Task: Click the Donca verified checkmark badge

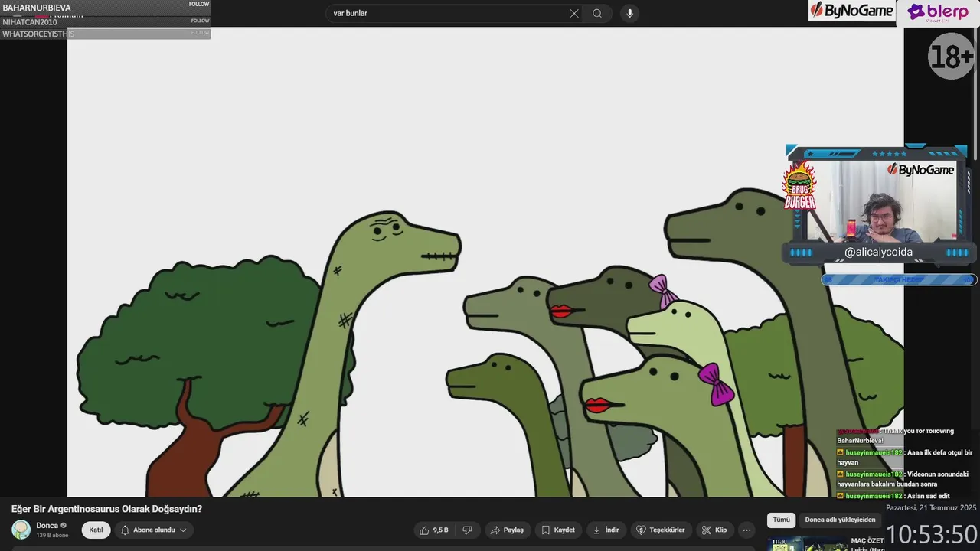Action: coord(64,526)
